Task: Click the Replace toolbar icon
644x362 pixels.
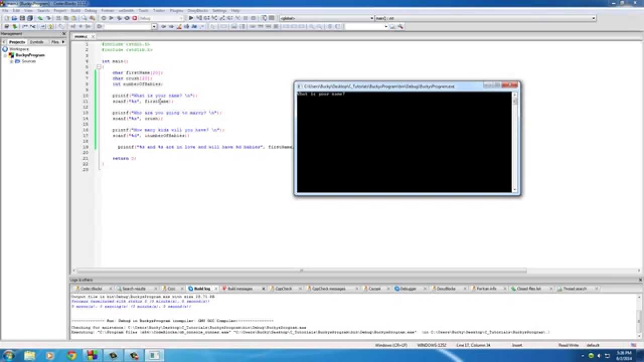Action: (x=92, y=18)
